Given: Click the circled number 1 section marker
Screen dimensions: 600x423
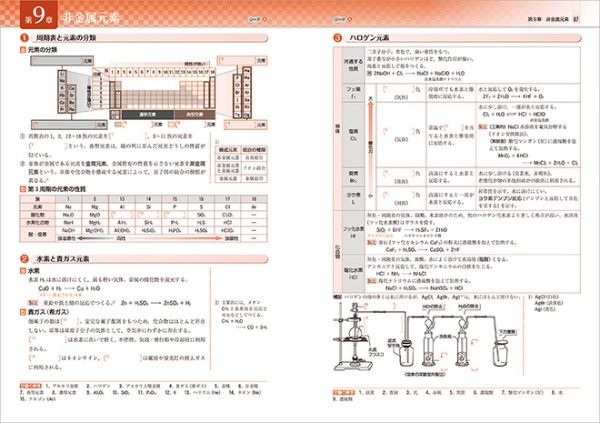Looking at the screenshot, I should 24,38.
